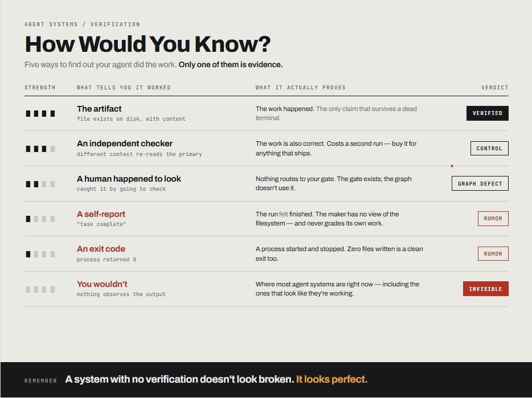
Task: Click the bold text Only one of them is evidence.
Action: (231, 64)
